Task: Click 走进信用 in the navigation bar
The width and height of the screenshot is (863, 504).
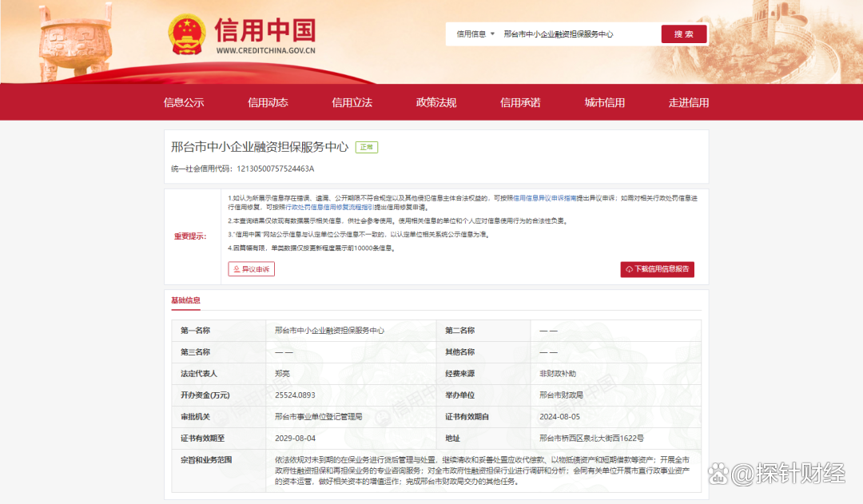Action: click(689, 102)
